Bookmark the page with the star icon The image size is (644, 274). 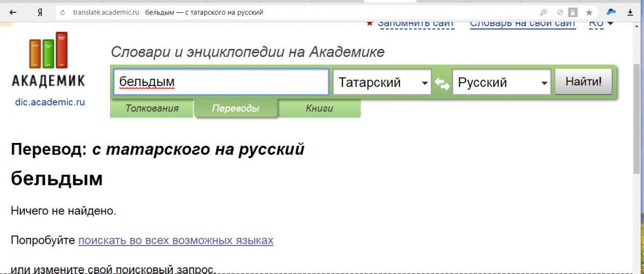point(589,12)
